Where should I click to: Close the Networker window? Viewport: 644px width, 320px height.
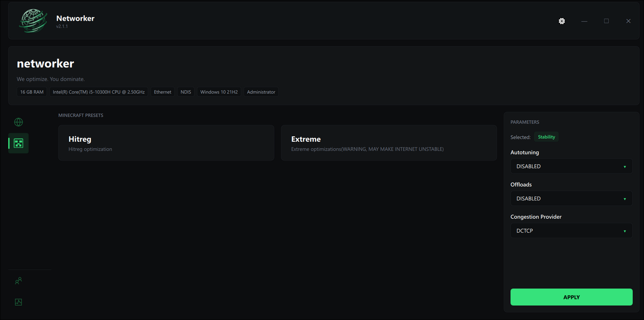tap(628, 21)
